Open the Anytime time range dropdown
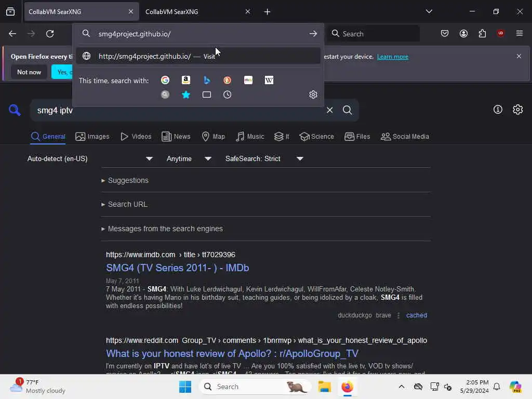The height and width of the screenshot is (399, 532). 189,159
